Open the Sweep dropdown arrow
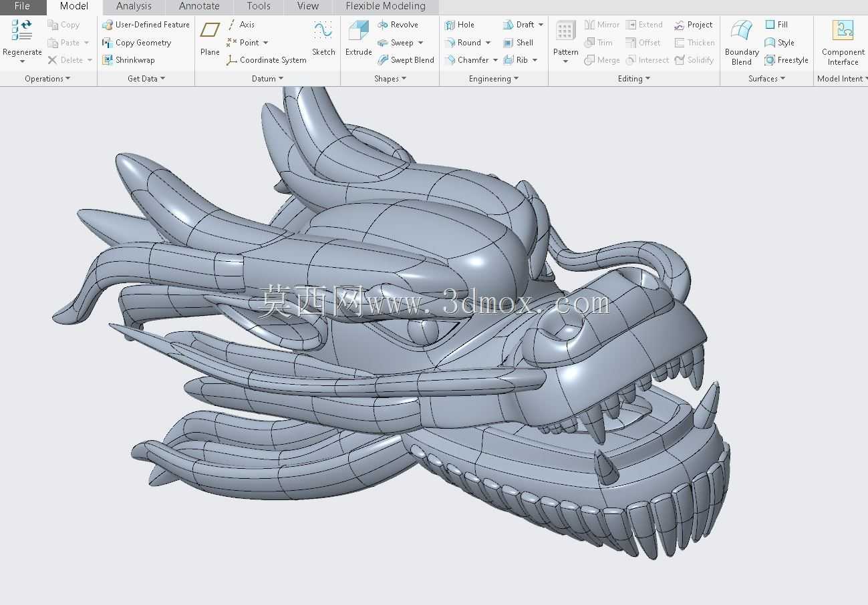Viewport: 868px width, 605px height. point(420,43)
